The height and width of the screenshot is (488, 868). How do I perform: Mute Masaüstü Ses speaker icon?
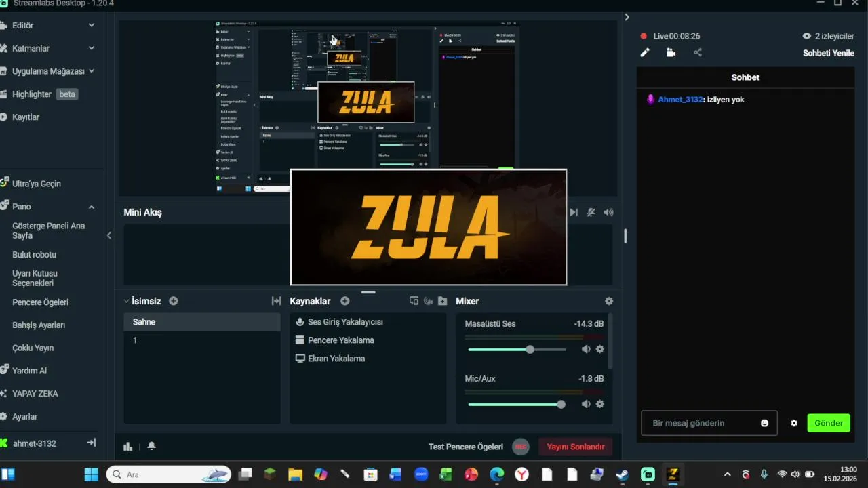586,350
